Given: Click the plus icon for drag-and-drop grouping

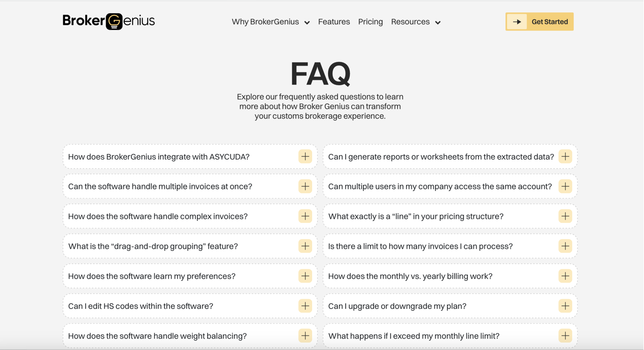Looking at the screenshot, I should 305,246.
